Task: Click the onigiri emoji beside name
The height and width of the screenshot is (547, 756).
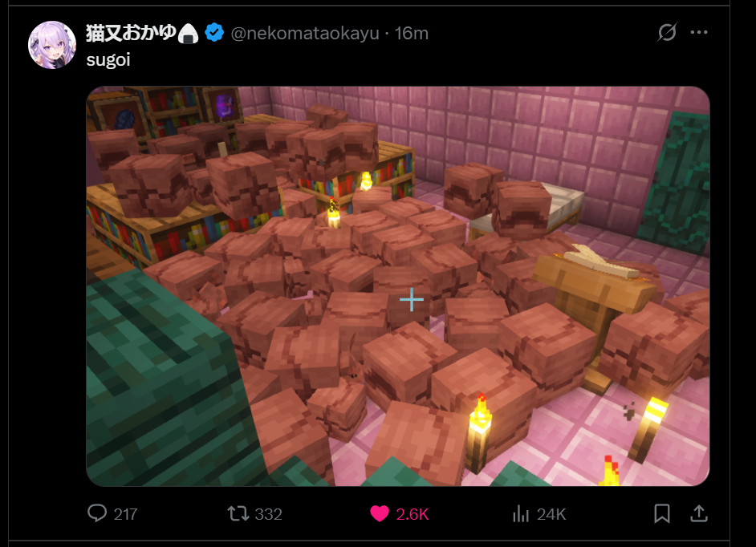Action: [x=189, y=33]
